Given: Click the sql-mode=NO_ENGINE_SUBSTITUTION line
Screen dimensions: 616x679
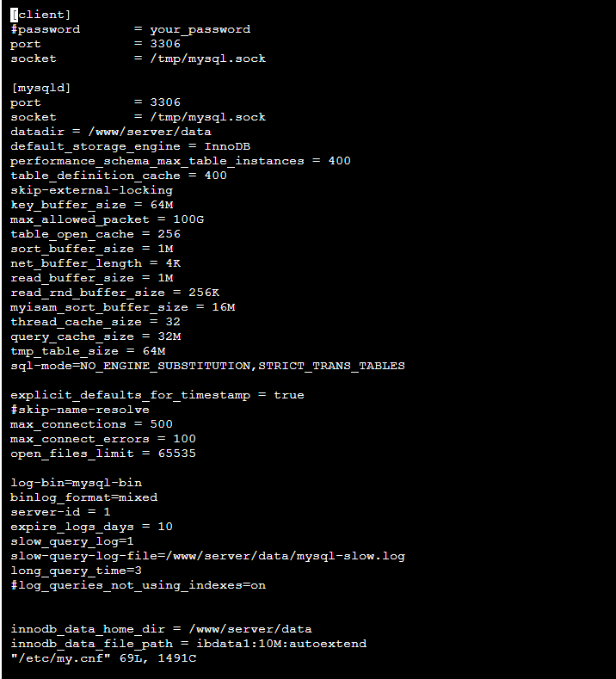Looking at the screenshot, I should (x=208, y=366).
